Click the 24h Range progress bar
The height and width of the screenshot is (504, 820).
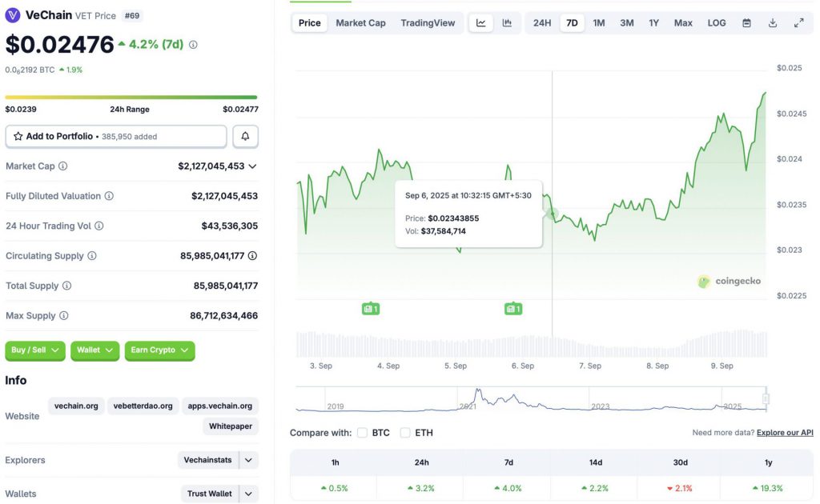[131, 97]
